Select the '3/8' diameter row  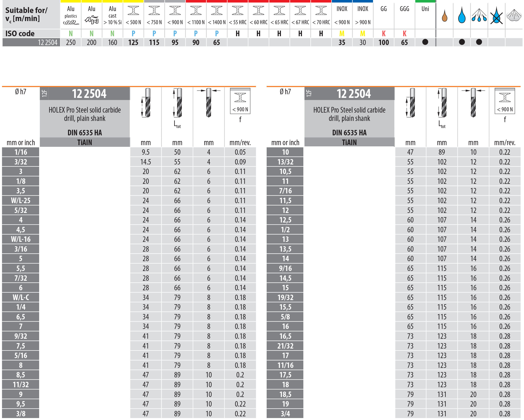click(x=21, y=414)
